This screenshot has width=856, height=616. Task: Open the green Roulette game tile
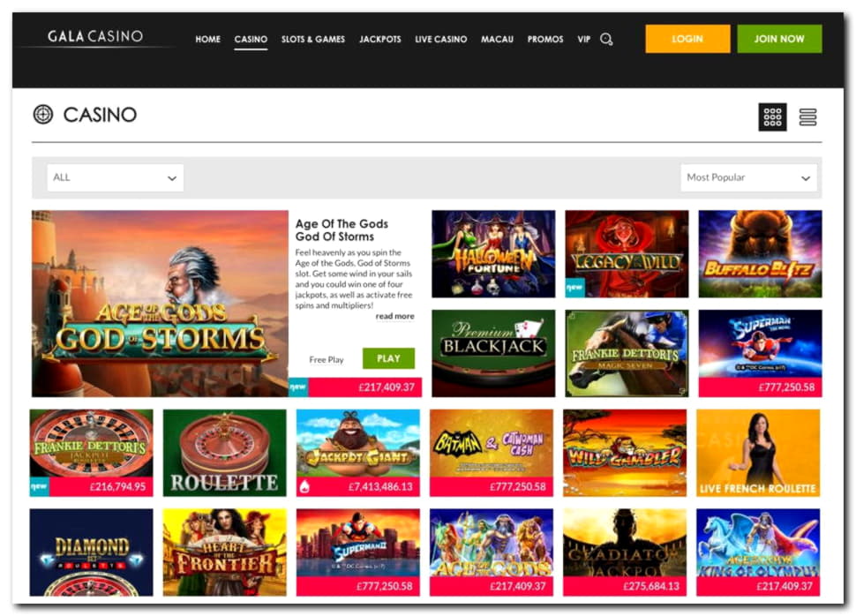tap(224, 453)
